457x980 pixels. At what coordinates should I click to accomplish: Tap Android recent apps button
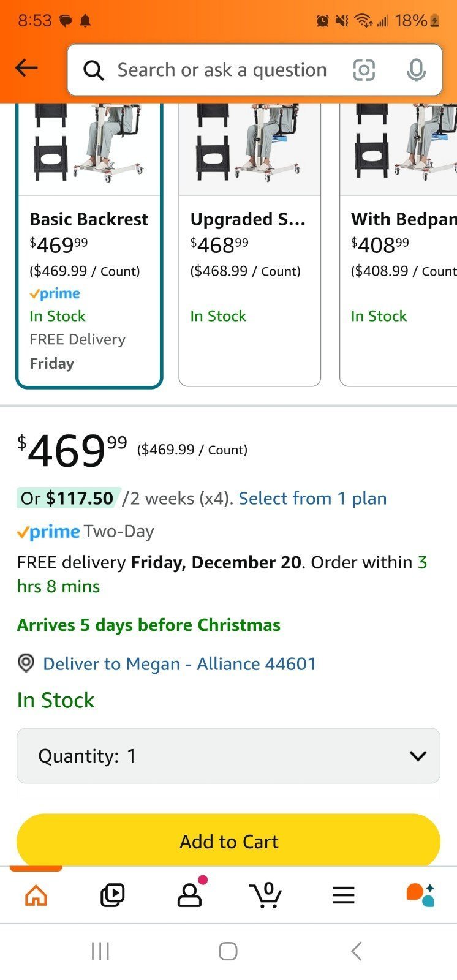(x=100, y=951)
